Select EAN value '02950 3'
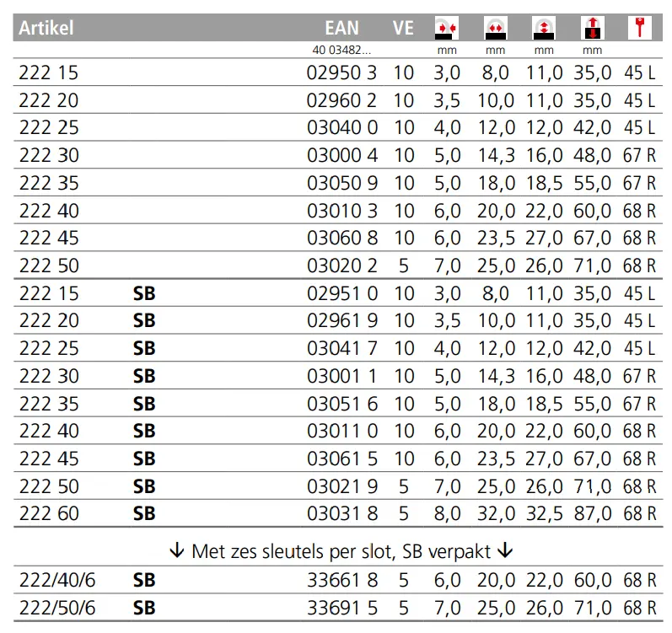This screenshot has width=672, height=633. [341, 72]
